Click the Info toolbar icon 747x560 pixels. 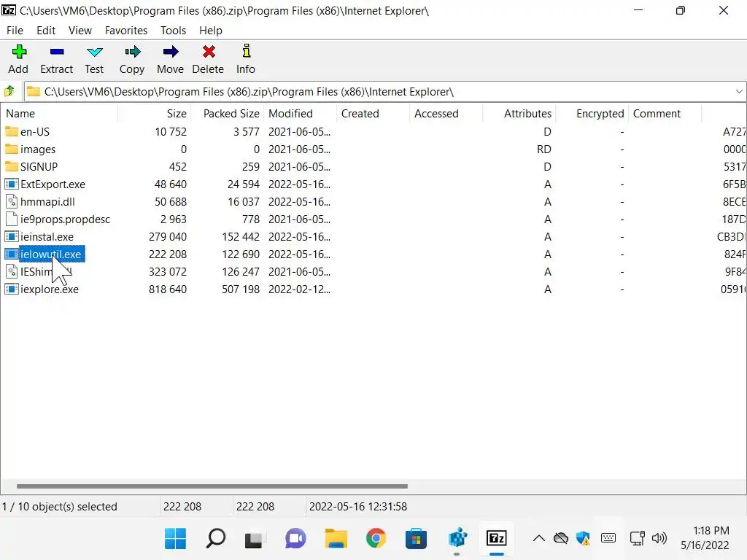point(246,51)
